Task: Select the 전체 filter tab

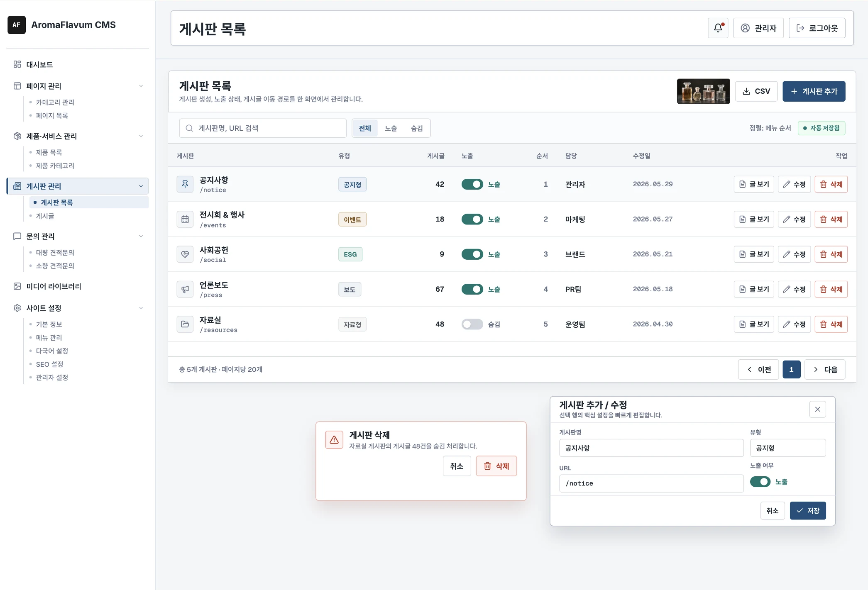Action: pos(365,128)
